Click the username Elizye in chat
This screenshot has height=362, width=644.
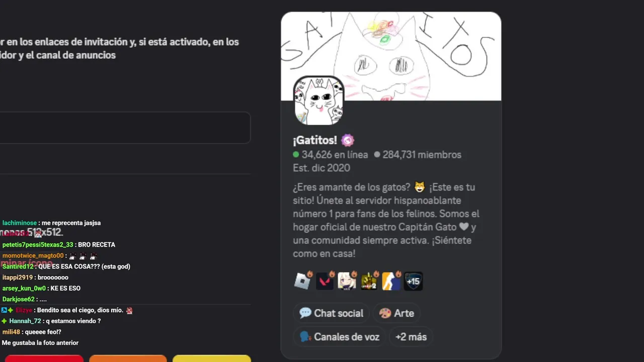point(24,310)
